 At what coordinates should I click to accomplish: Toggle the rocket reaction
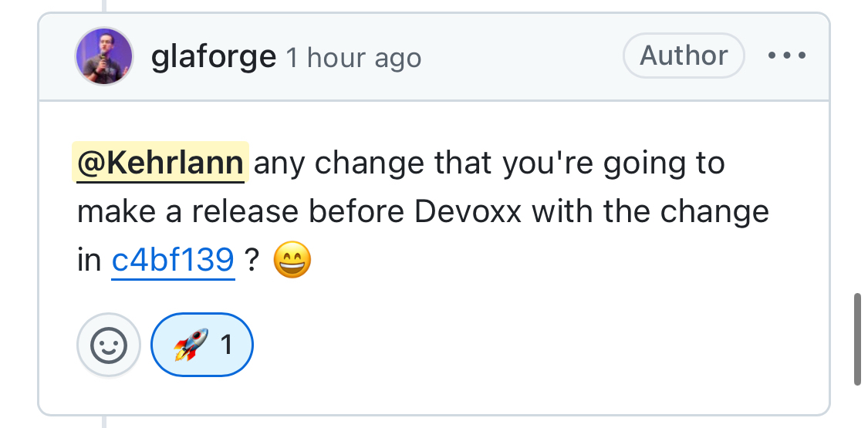(202, 345)
